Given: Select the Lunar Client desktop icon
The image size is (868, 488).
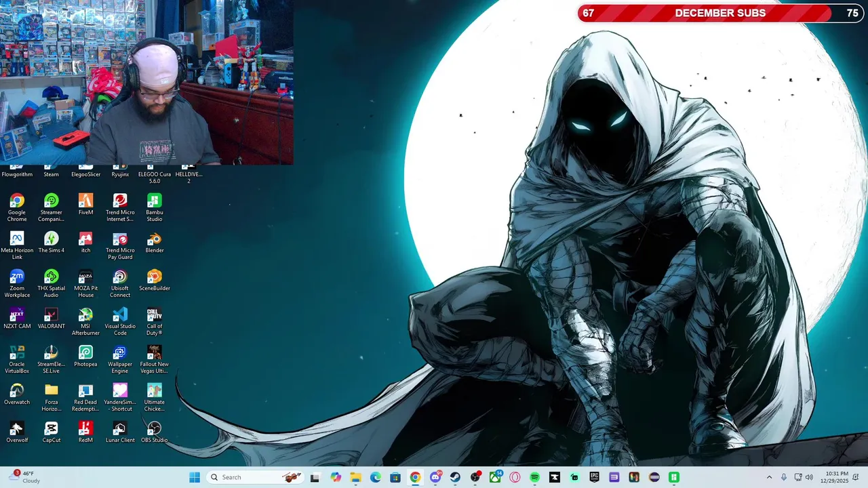Looking at the screenshot, I should (x=120, y=432).
